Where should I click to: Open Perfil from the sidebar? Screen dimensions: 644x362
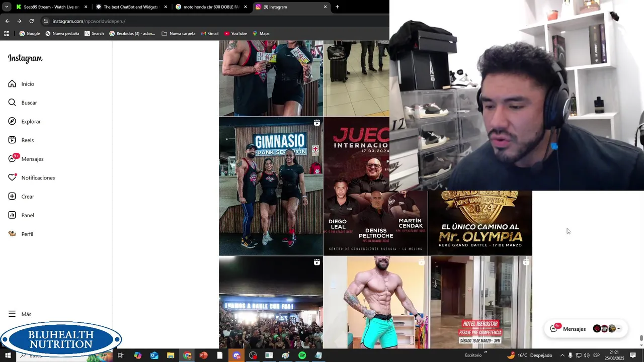point(21,234)
